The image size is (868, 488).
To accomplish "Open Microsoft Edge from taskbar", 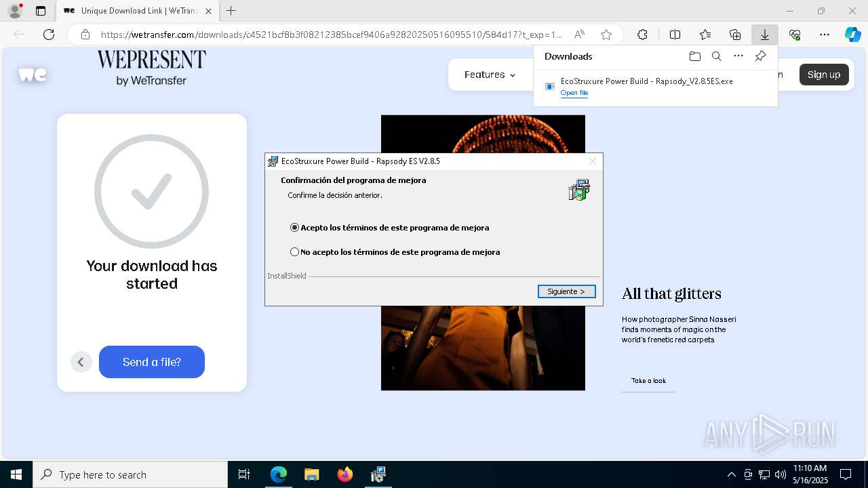I will [279, 474].
